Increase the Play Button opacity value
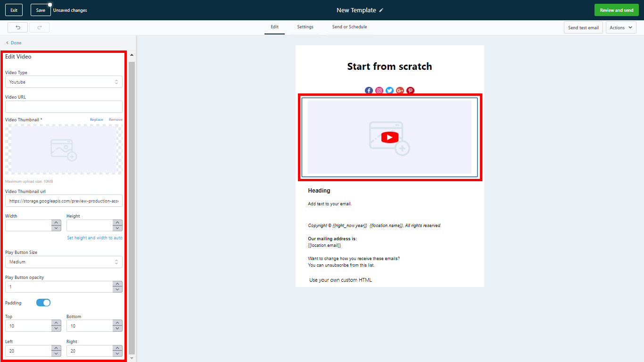The width and height of the screenshot is (644, 362). [x=117, y=284]
